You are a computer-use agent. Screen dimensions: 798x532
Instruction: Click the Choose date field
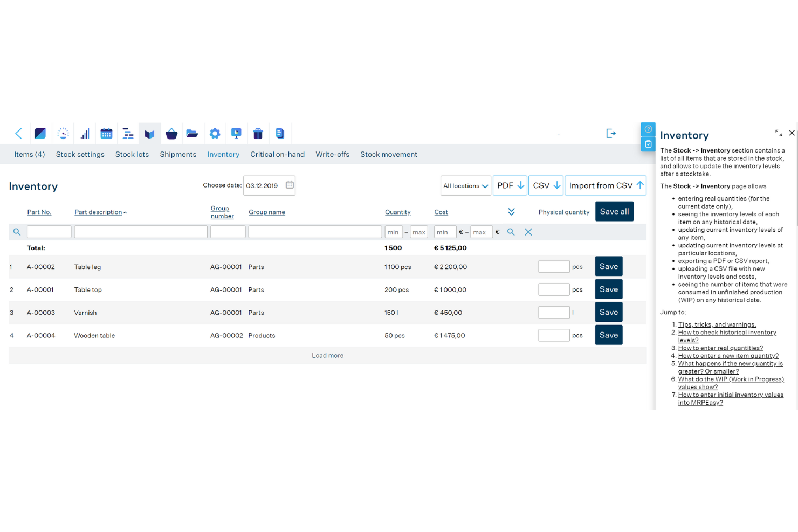click(269, 185)
